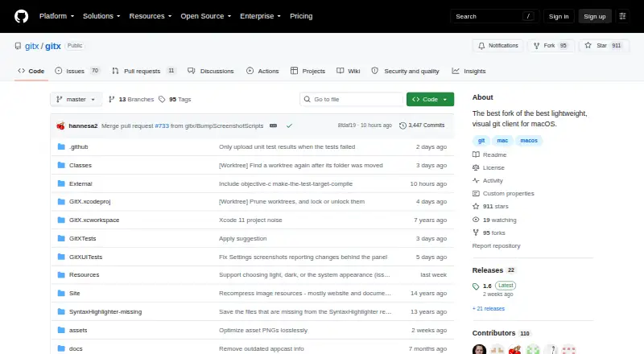Select the Code tab
The width and height of the screenshot is (644, 354).
(31, 71)
